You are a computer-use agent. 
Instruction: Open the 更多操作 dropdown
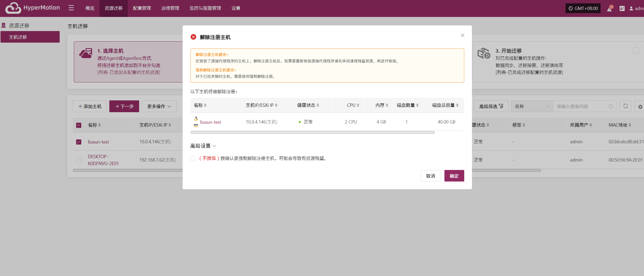click(x=159, y=106)
